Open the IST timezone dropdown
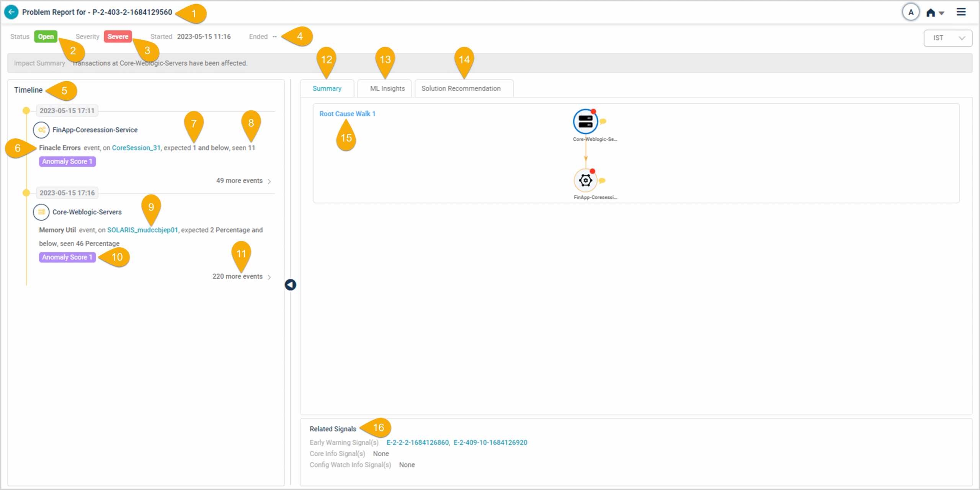The height and width of the screenshot is (490, 980). tap(947, 38)
